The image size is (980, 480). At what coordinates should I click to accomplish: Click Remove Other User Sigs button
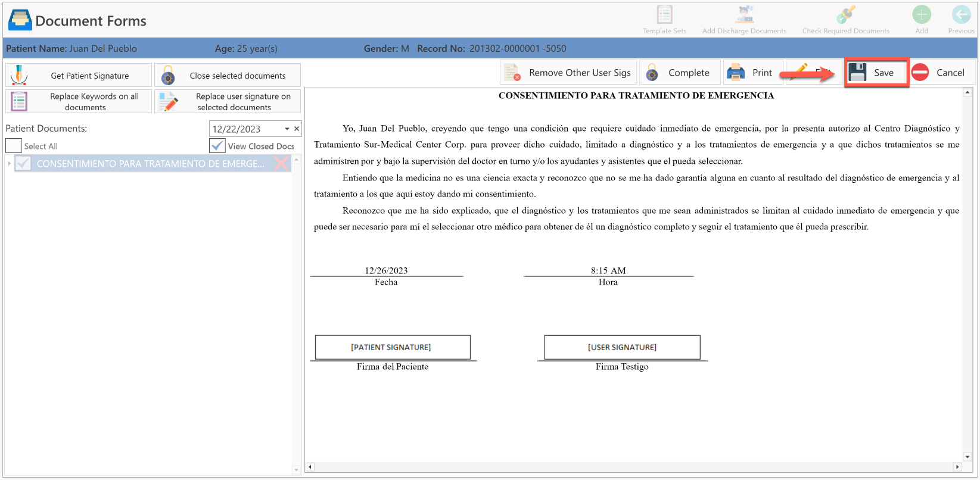coord(568,73)
